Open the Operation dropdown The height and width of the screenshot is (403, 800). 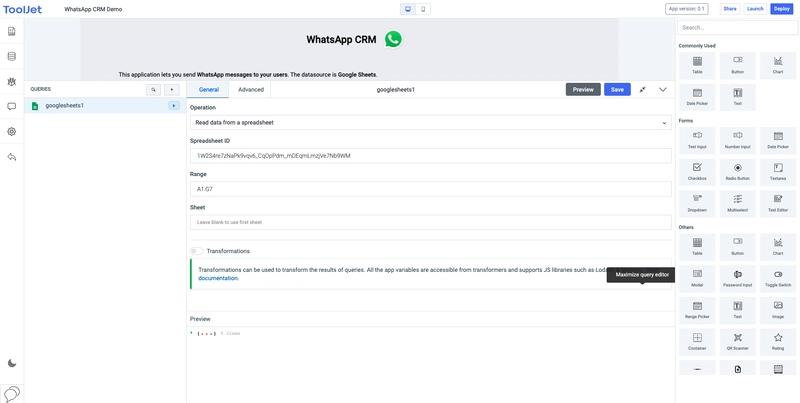pyautogui.click(x=431, y=122)
